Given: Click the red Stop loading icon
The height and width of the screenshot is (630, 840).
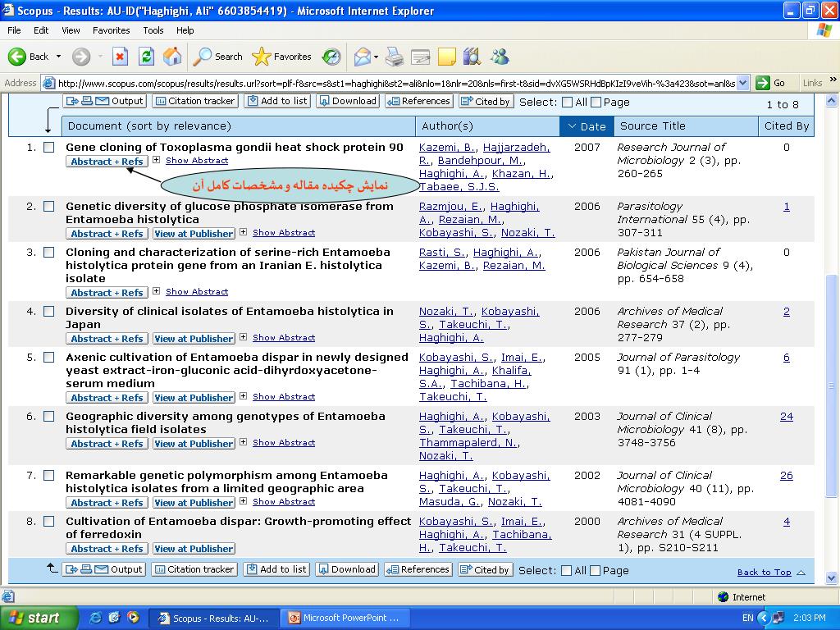Looking at the screenshot, I should coord(120,57).
